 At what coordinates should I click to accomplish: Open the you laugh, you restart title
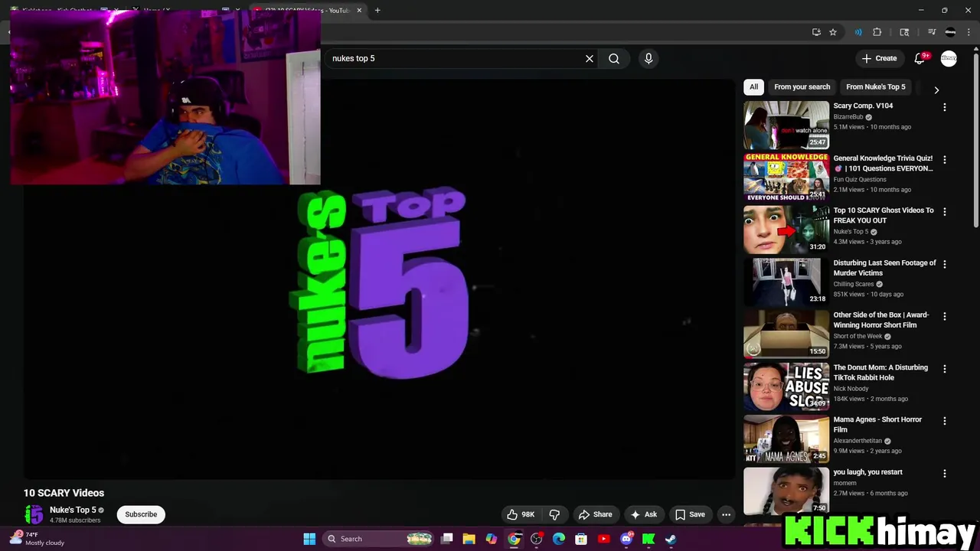[x=867, y=472]
